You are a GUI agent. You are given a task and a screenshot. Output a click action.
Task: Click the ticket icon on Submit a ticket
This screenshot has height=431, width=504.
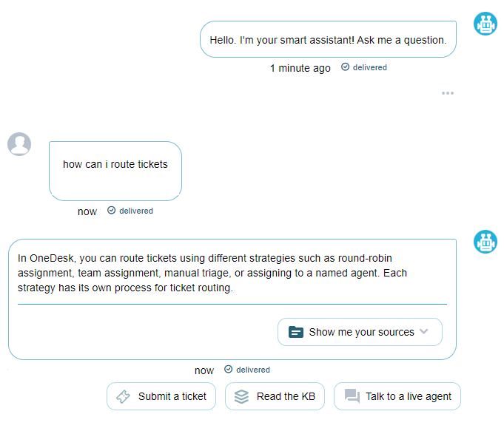click(x=123, y=397)
